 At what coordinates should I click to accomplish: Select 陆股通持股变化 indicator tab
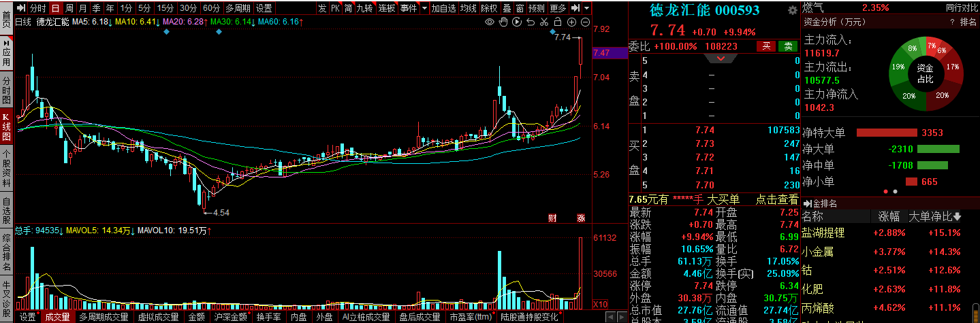point(529,317)
